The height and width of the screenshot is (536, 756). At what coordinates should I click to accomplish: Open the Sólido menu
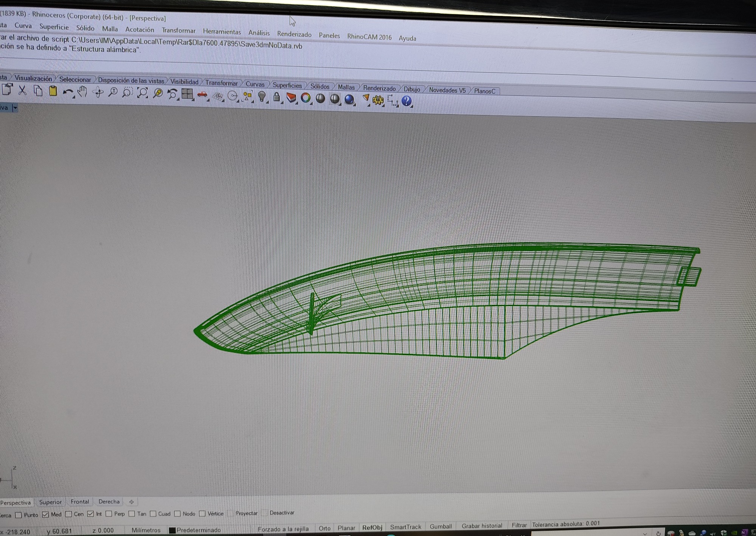click(x=85, y=28)
